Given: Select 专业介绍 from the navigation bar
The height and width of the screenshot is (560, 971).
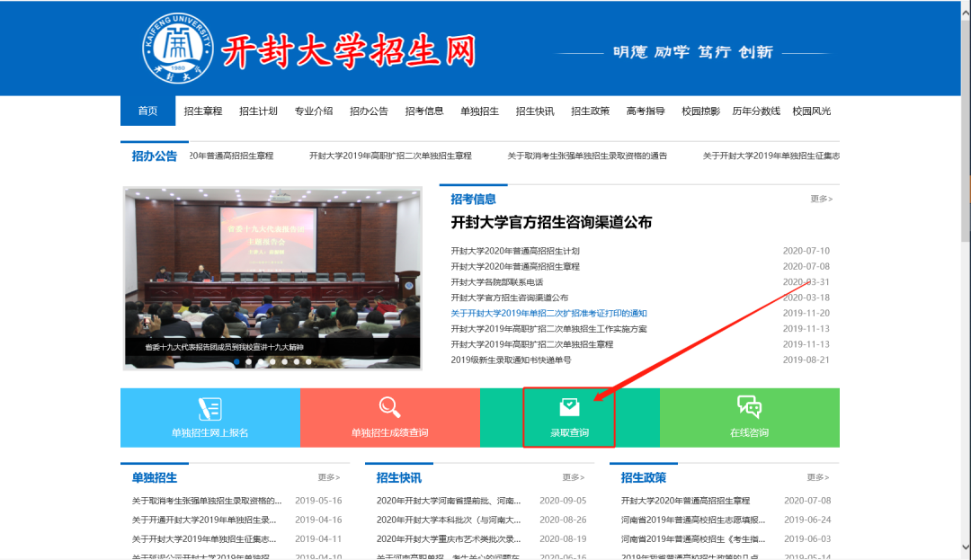Looking at the screenshot, I should point(314,111).
